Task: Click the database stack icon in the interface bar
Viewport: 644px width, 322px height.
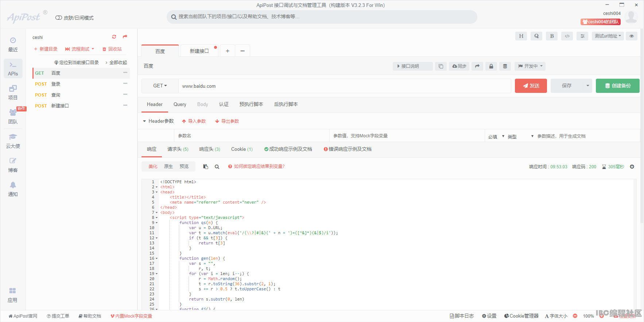Action: tap(505, 66)
